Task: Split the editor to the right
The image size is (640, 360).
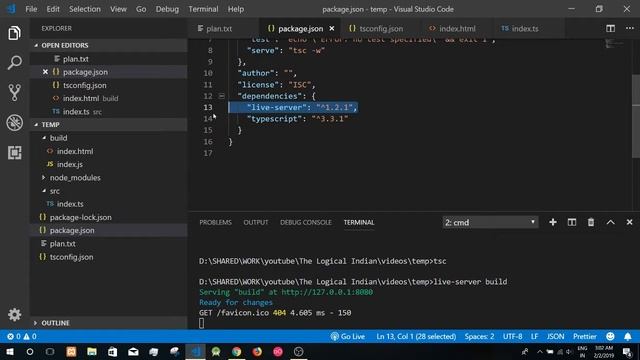Action: coord(610,28)
